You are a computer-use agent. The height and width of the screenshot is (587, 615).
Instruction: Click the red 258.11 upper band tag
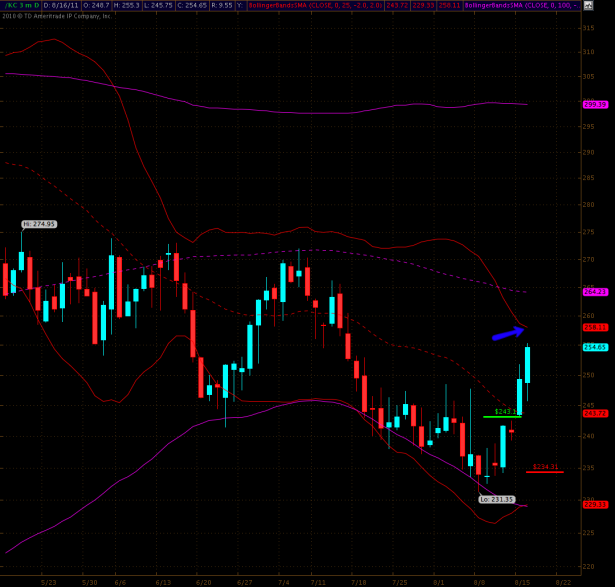pyautogui.click(x=595, y=326)
